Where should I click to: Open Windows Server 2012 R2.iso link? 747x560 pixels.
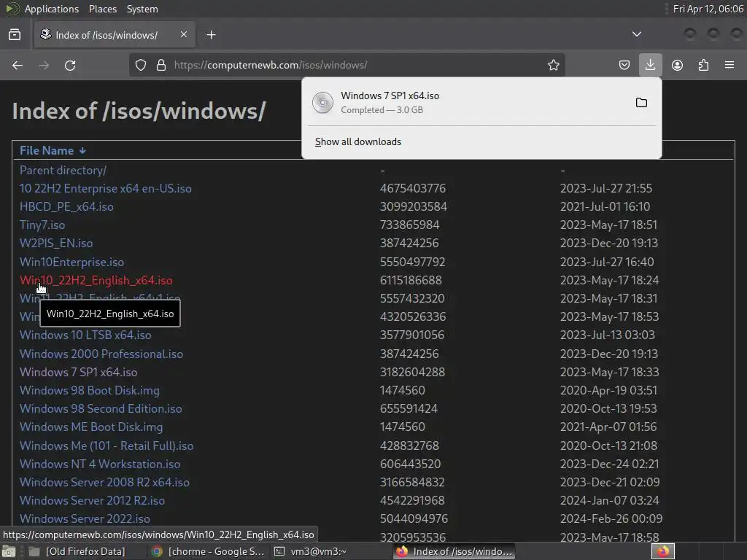(92, 501)
